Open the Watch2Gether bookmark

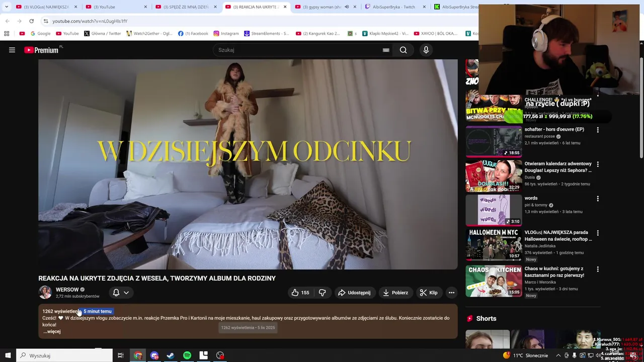[x=149, y=33]
